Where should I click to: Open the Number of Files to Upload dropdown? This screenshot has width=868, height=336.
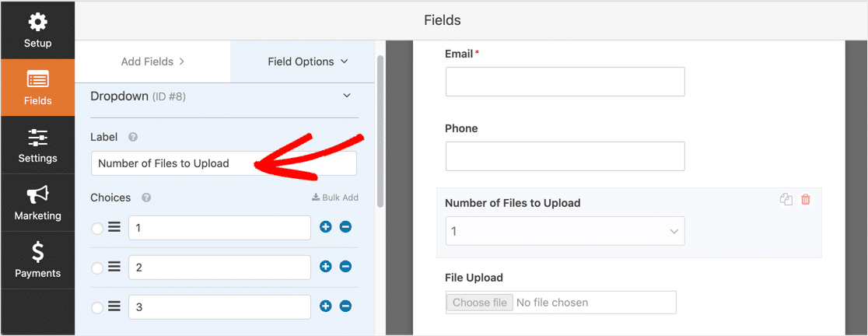click(565, 231)
